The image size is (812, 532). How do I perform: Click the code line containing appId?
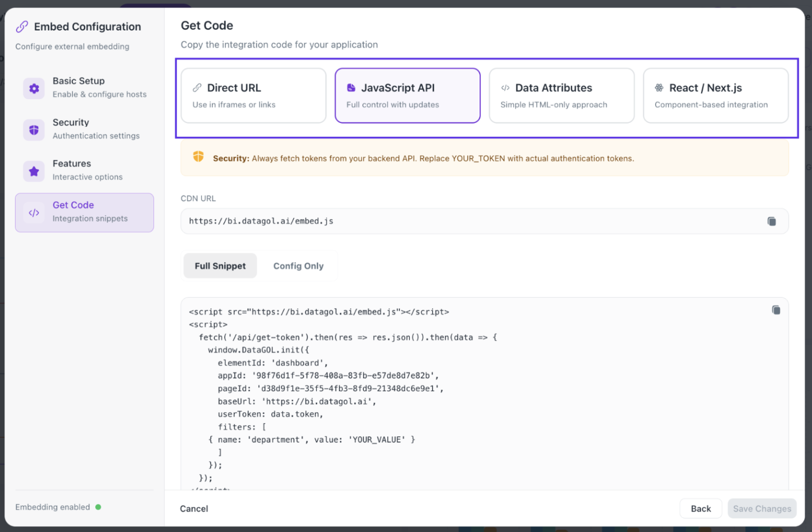(328, 376)
